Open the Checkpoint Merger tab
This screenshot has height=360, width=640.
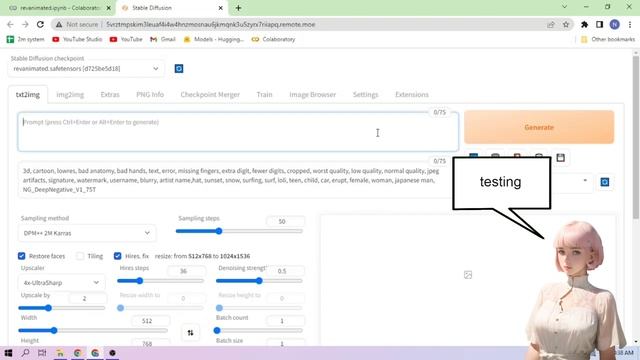[x=210, y=95]
